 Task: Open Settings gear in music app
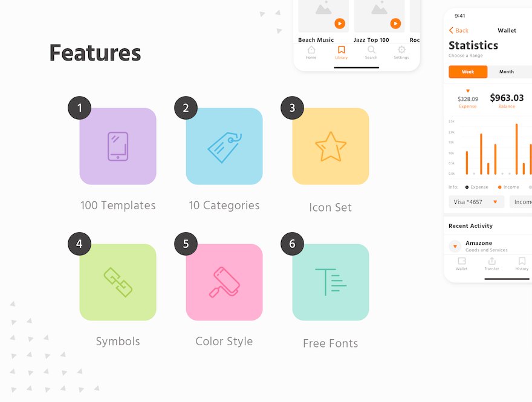401,53
